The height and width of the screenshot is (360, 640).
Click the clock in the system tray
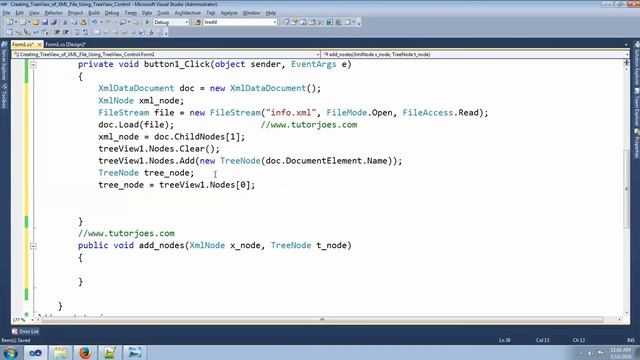(621, 353)
